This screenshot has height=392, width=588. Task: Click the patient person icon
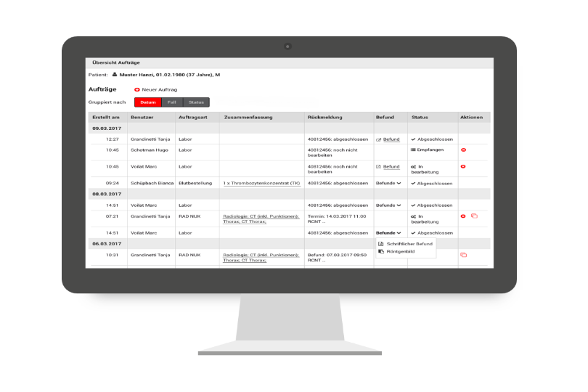pos(114,75)
